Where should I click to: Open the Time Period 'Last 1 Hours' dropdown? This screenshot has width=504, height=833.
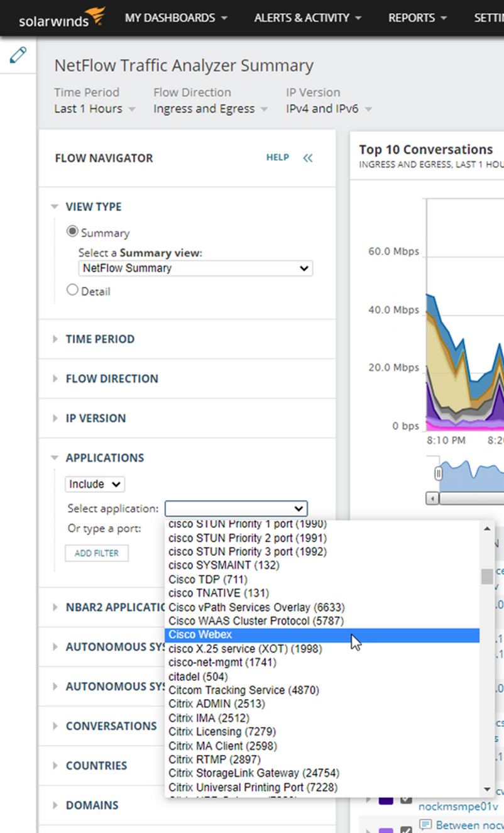point(95,109)
